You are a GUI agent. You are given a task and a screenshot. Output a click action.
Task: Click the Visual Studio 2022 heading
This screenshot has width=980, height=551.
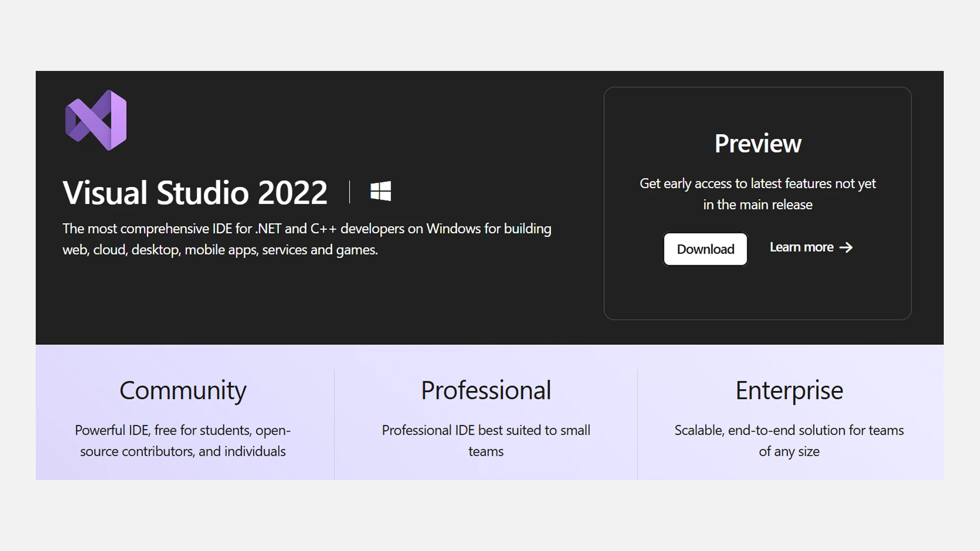(195, 192)
